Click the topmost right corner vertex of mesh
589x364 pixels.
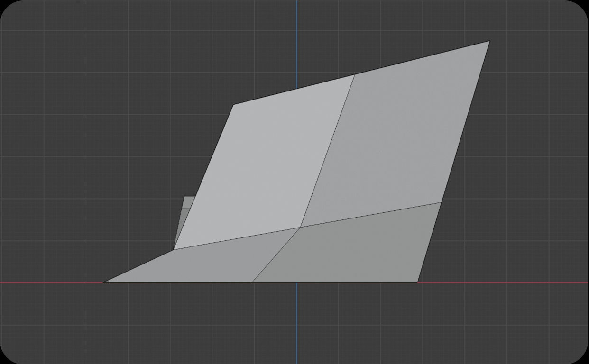(x=489, y=41)
